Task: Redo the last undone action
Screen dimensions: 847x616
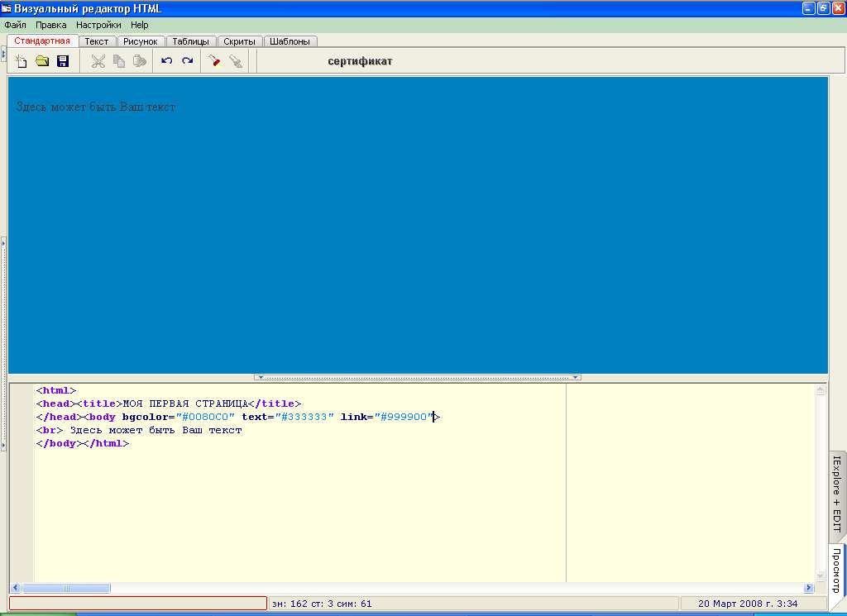Action: pos(188,61)
